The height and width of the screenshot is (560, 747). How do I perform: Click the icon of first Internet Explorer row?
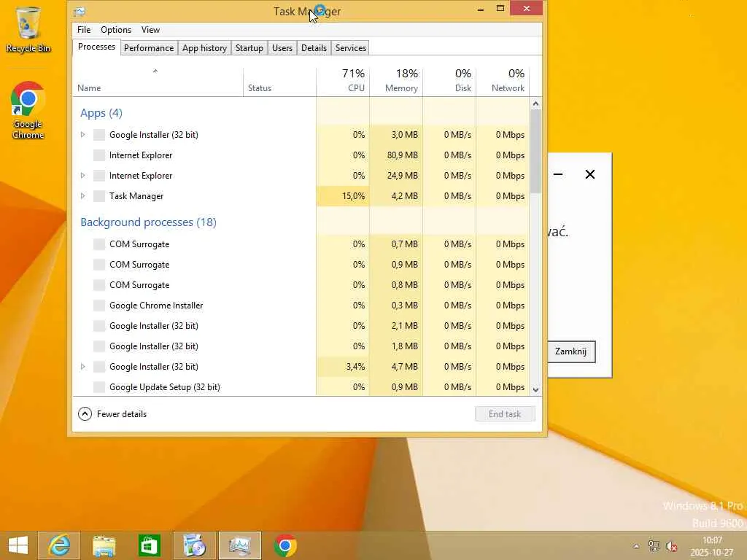point(99,155)
